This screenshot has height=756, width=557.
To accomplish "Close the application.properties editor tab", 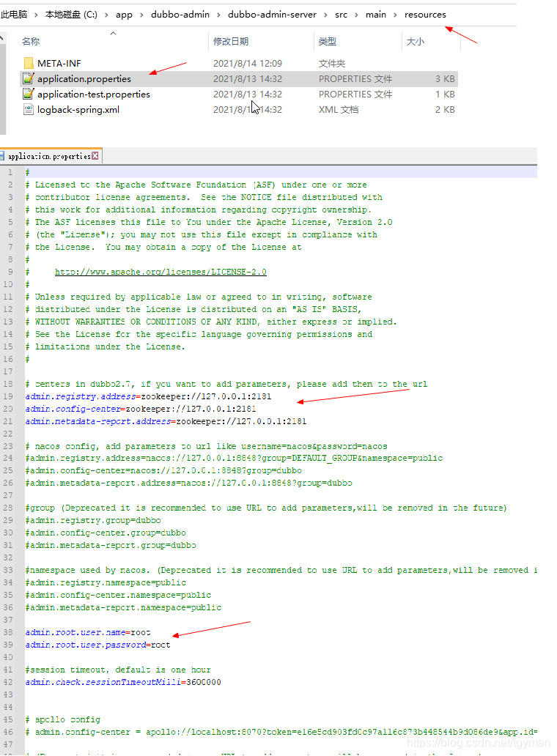I will coord(95,156).
